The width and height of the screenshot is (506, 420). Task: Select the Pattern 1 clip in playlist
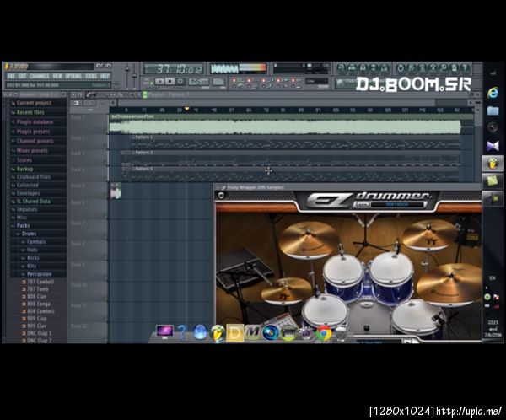(x=295, y=142)
